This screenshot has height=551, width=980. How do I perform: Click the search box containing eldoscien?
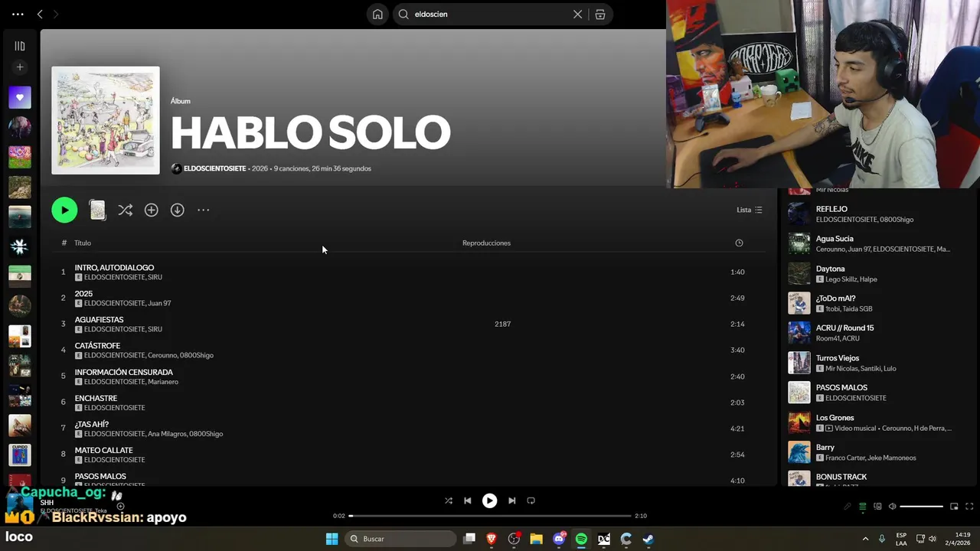pyautogui.click(x=490, y=14)
